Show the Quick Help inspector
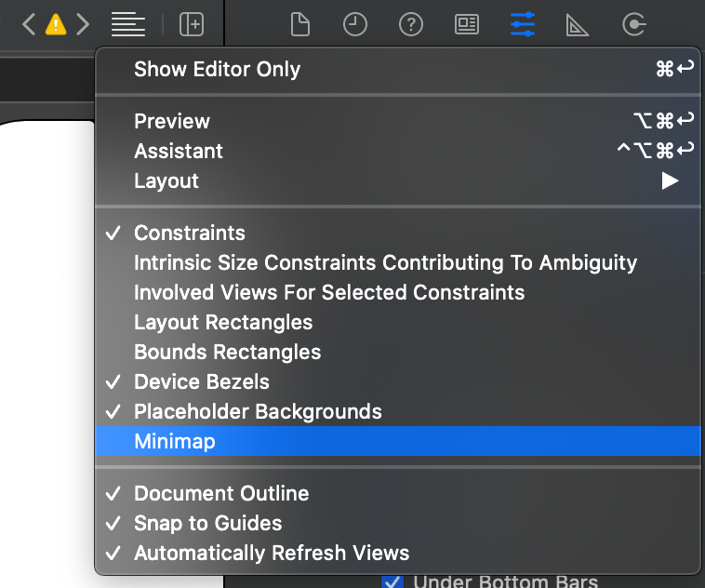 pyautogui.click(x=411, y=24)
